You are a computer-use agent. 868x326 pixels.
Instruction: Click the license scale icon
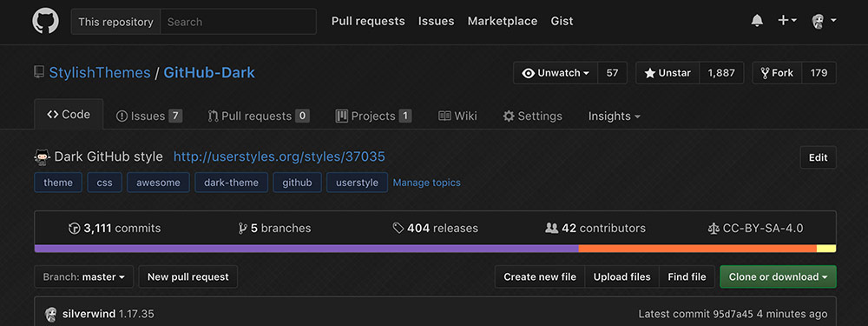click(x=713, y=229)
